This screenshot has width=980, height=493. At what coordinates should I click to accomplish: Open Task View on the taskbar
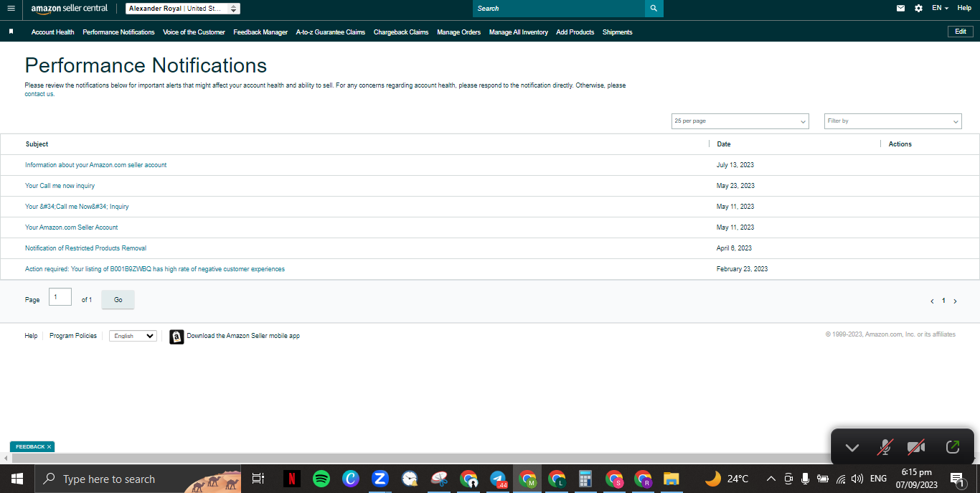tap(258, 479)
